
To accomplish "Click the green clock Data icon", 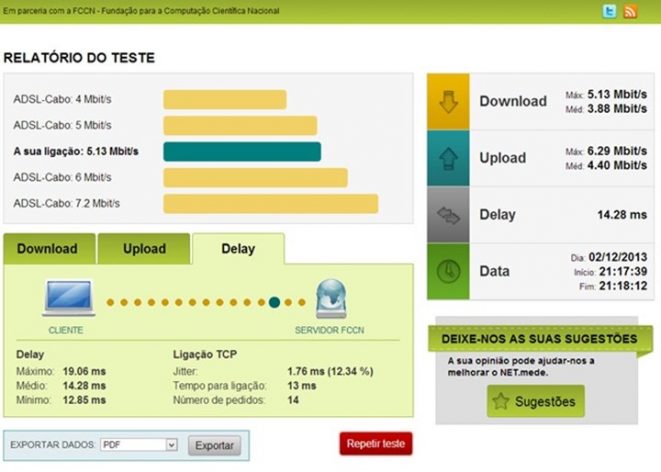I will [x=448, y=271].
